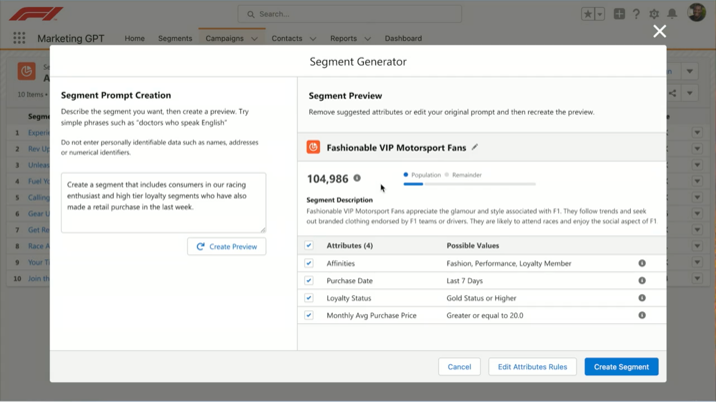Image resolution: width=716 pixels, height=402 pixels.
Task: Click the Population legend dot
Action: [405, 175]
